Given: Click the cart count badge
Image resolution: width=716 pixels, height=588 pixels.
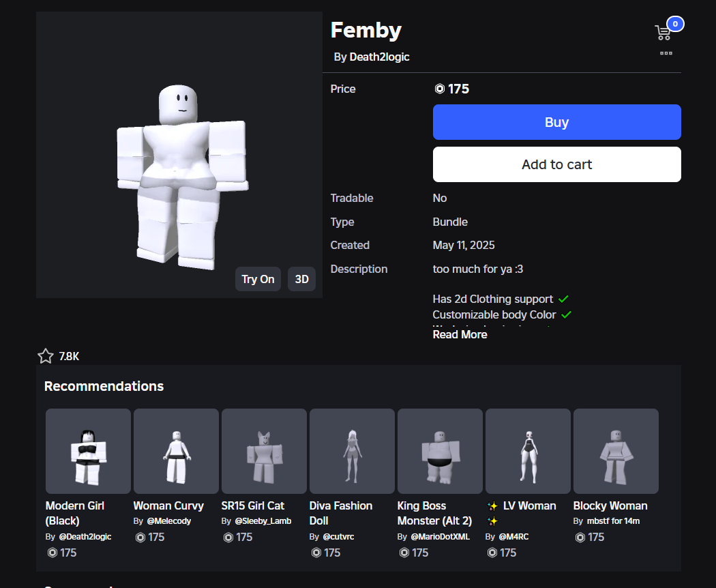Looking at the screenshot, I should tap(675, 24).
